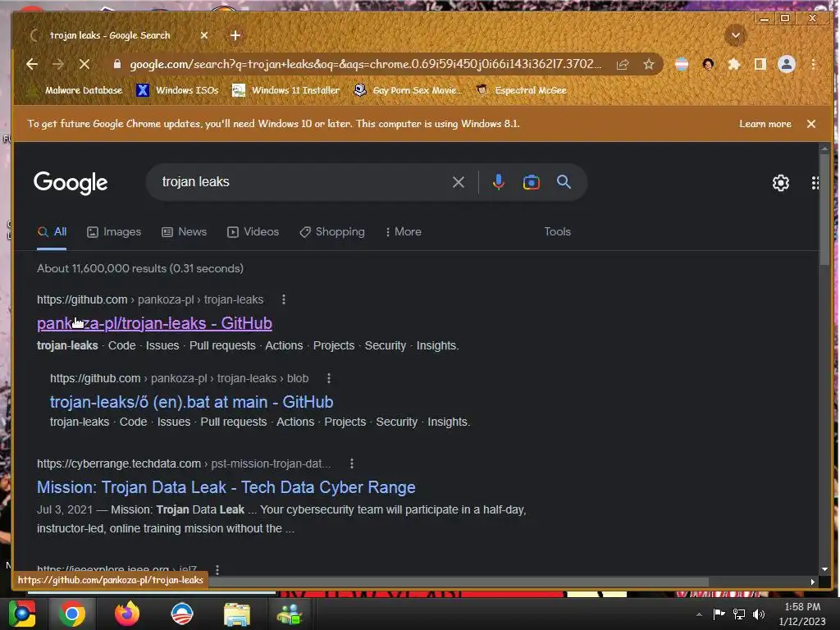The height and width of the screenshot is (630, 840).
Task: Open Chrome three-dot menu
Action: pos(813,64)
